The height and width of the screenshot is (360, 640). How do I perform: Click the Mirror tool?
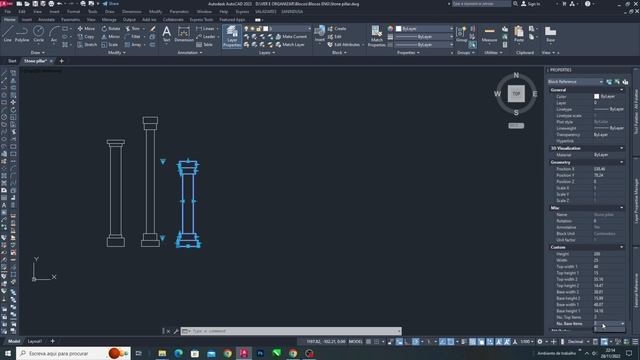(111, 36)
